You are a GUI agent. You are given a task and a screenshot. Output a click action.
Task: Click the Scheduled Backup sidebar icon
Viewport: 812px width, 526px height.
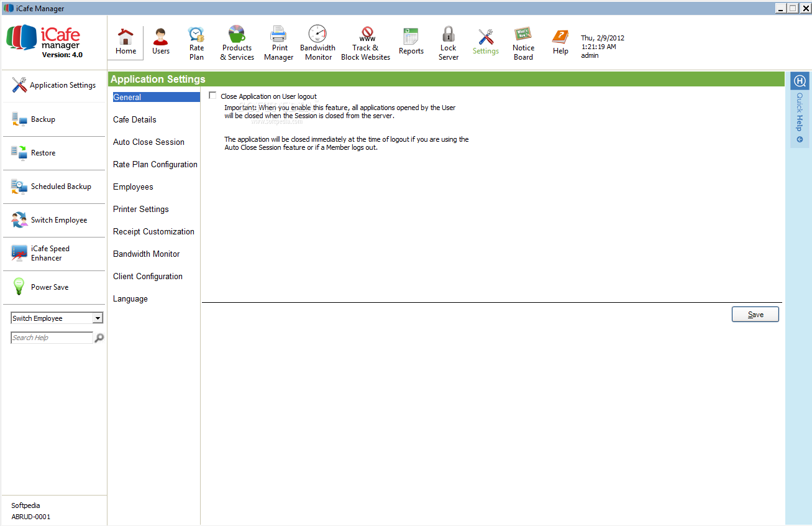19,187
